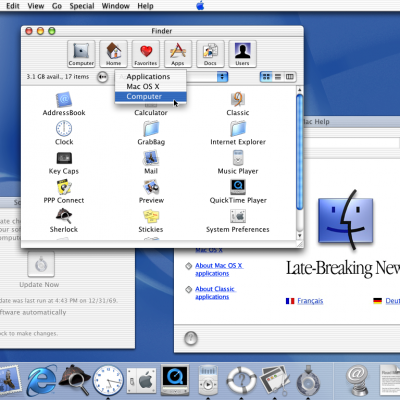Viewport: 400px width, 400px height.
Task: Click the Finder back arrow button
Action: coord(103,77)
